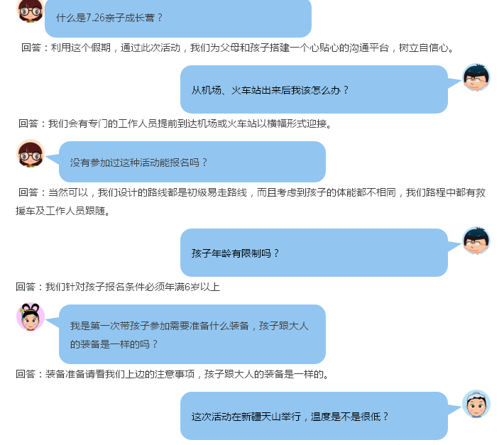Click the boy avatar next to the airport question
This screenshot has height=445, width=504.
click(476, 78)
